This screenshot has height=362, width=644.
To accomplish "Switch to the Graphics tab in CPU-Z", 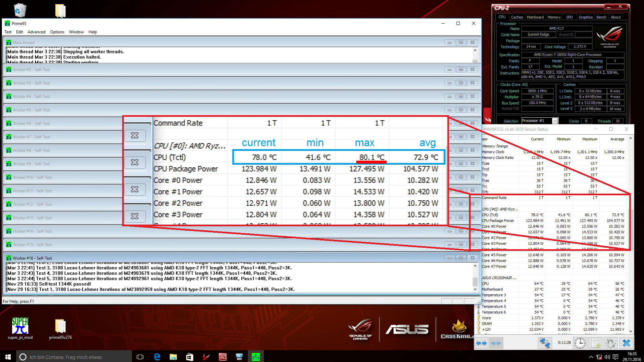I will pyautogui.click(x=585, y=17).
